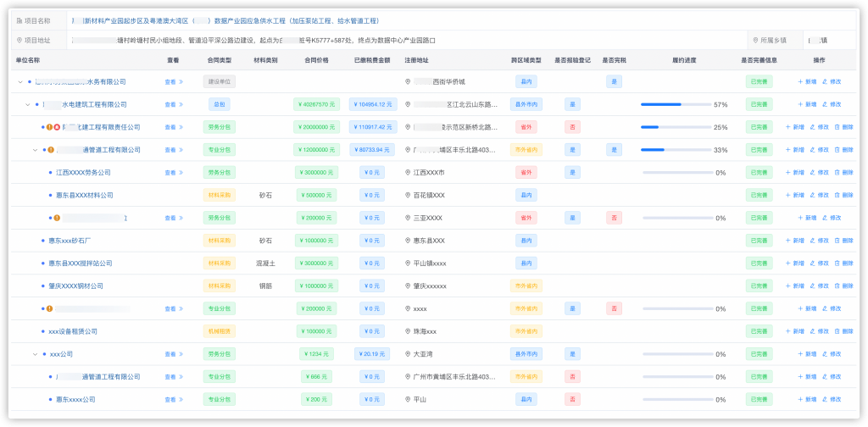Collapse the 水电建筑工程有限公司 tree row

click(27, 105)
